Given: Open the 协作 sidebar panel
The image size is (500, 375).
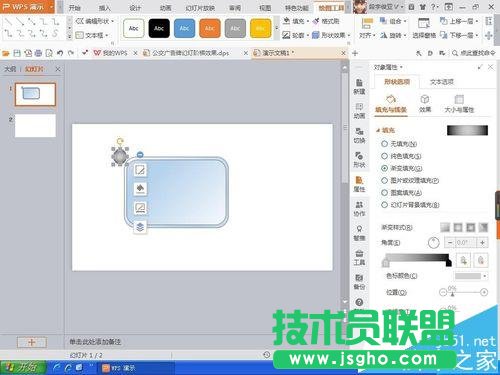Looking at the screenshot, I should pos(359,209).
